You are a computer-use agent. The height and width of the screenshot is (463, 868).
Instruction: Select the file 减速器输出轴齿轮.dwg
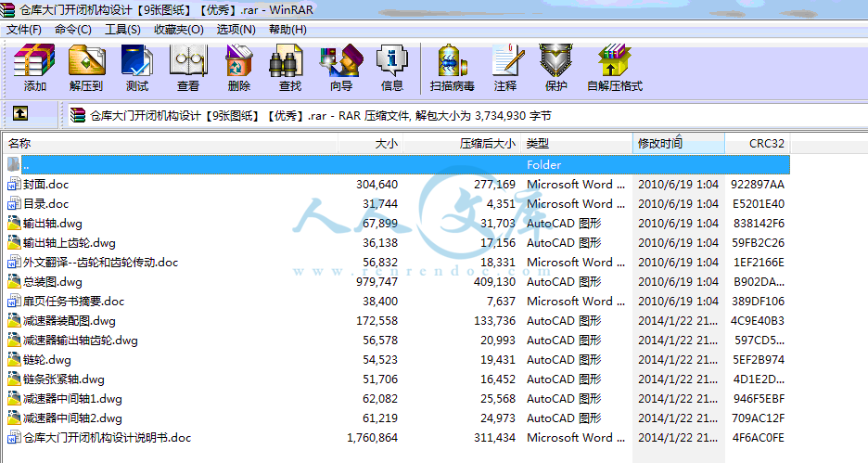pos(81,340)
